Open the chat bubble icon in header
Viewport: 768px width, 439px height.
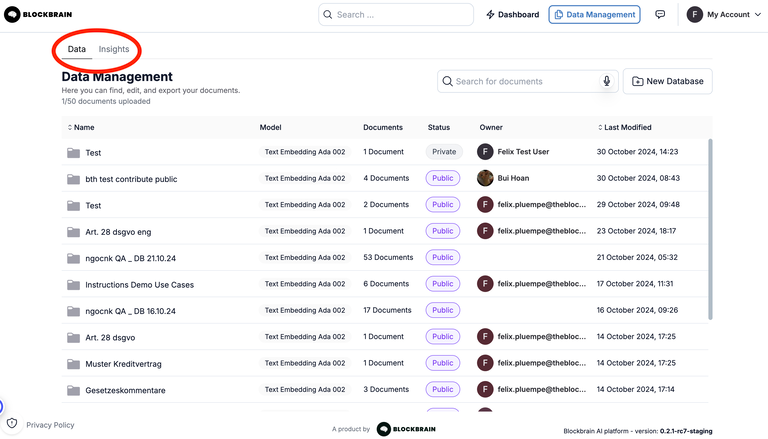(x=660, y=15)
